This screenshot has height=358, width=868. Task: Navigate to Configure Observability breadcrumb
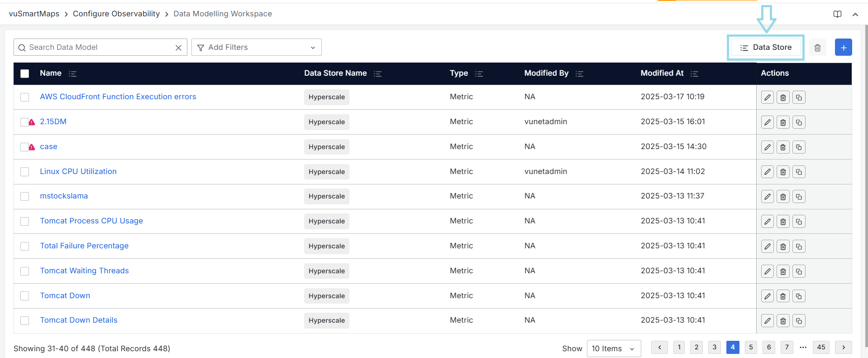(116, 14)
